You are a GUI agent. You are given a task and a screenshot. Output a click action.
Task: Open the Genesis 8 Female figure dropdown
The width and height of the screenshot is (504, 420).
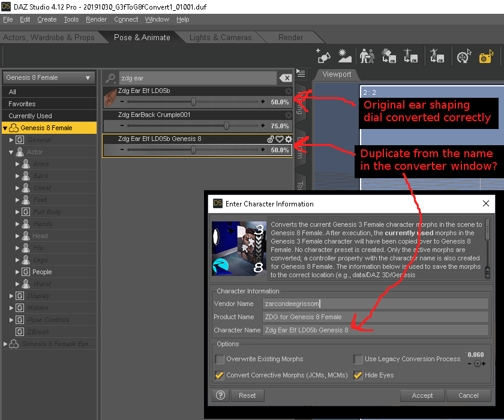pyautogui.click(x=49, y=78)
